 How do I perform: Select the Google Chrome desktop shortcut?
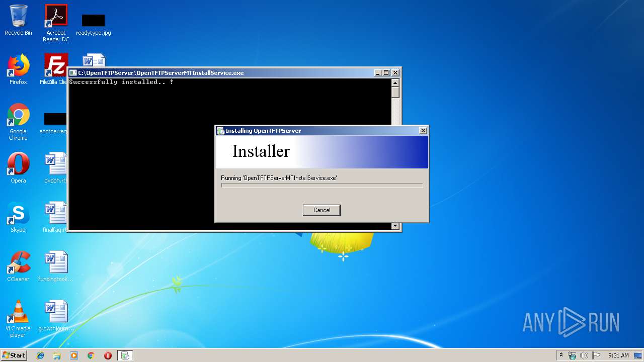[x=18, y=122]
